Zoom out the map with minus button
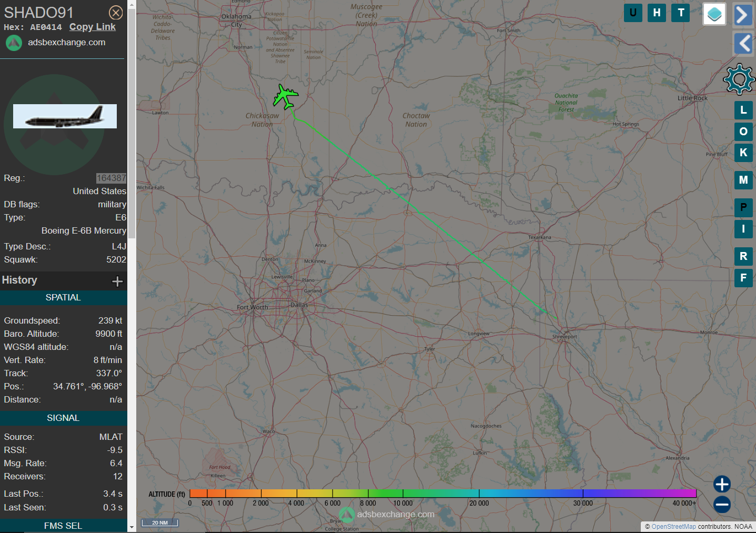The width and height of the screenshot is (756, 533). tap(722, 505)
